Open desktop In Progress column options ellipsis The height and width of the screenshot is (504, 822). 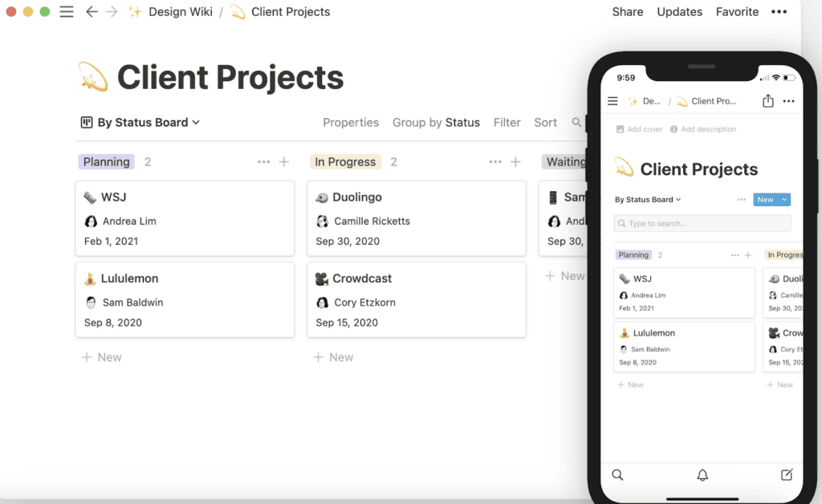click(495, 162)
